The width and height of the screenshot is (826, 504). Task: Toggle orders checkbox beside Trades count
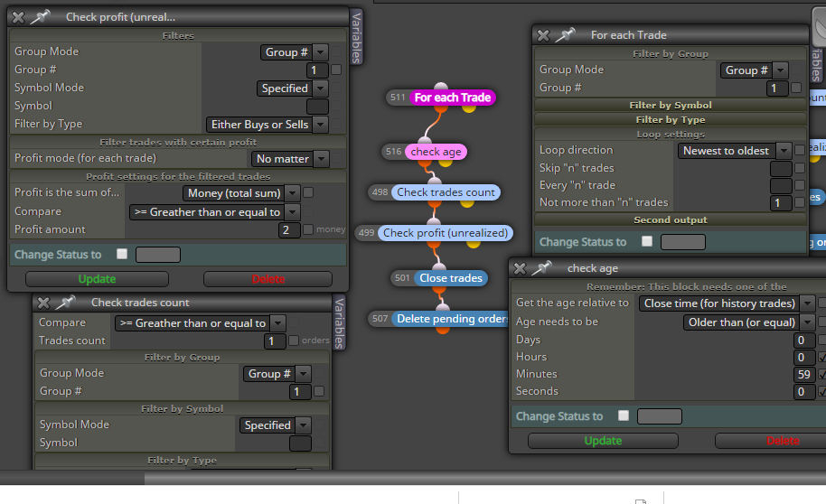[x=294, y=341]
